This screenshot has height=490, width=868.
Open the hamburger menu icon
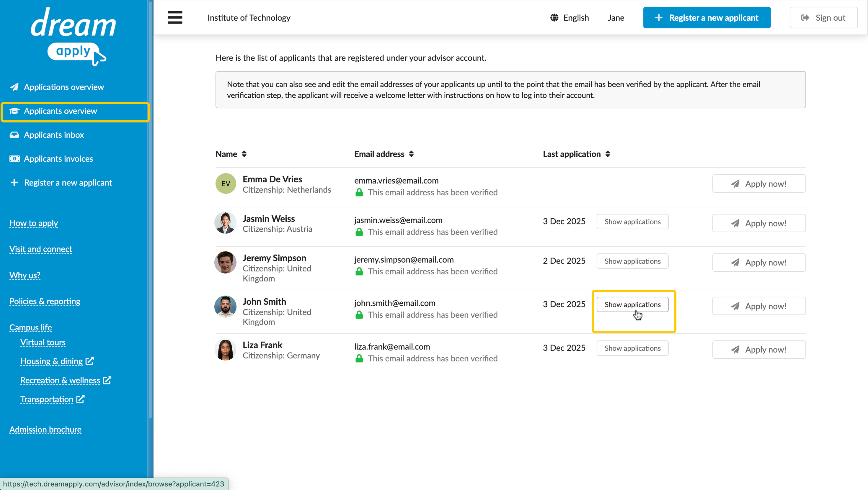click(x=175, y=17)
